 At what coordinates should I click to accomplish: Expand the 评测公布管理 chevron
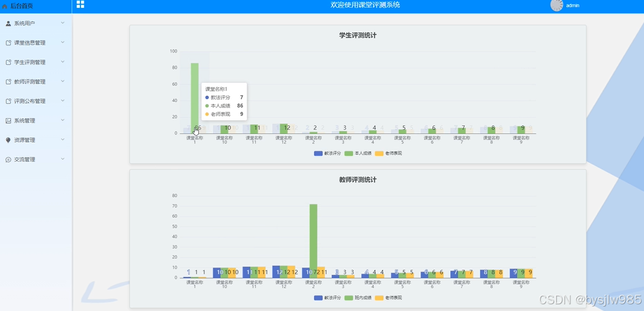pyautogui.click(x=63, y=100)
